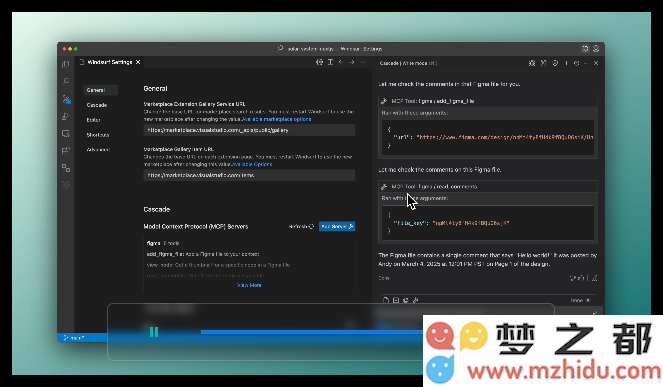663x387 pixels.
Task: Open the Explorer icon in activity bar
Action: [x=66, y=64]
